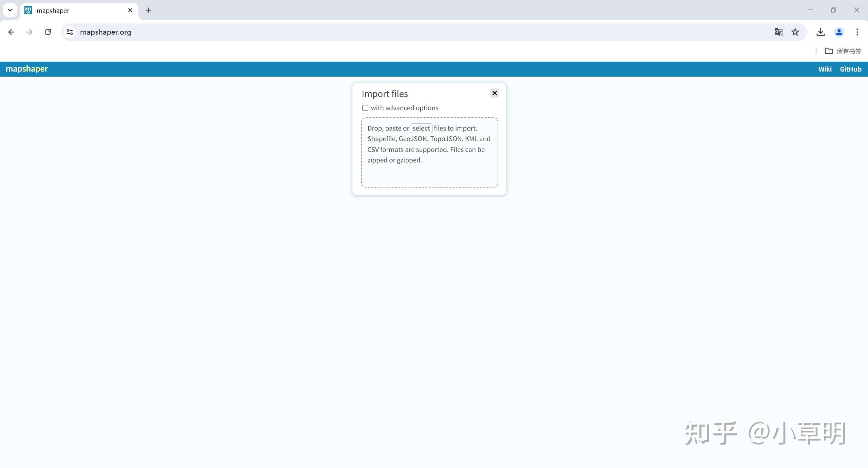Open the 所有书签 bookmarks folder
The image size is (868, 468).
tap(843, 51)
